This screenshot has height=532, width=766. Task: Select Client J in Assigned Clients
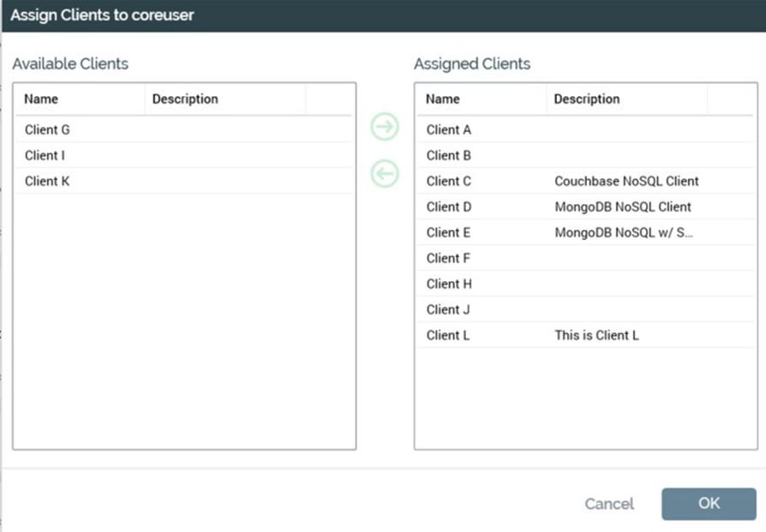[x=448, y=310]
